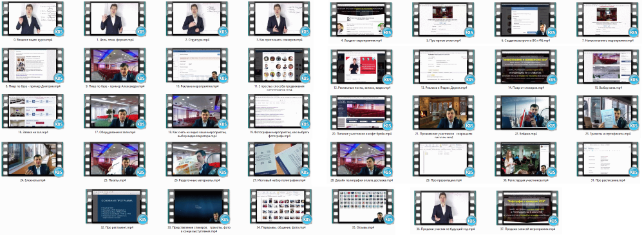The height and width of the screenshot is (235, 644).
Task: Click the player badge on video 32 Про регламент
Action: (x=142, y=218)
